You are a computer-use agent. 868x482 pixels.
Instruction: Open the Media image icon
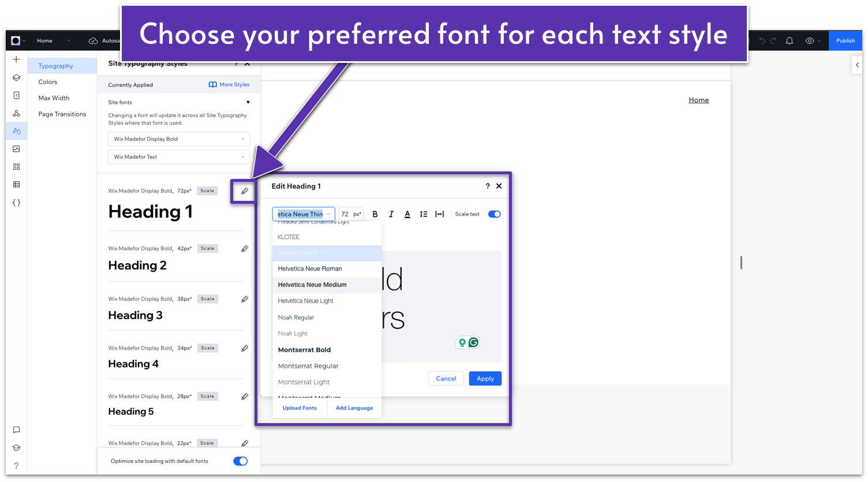16,149
